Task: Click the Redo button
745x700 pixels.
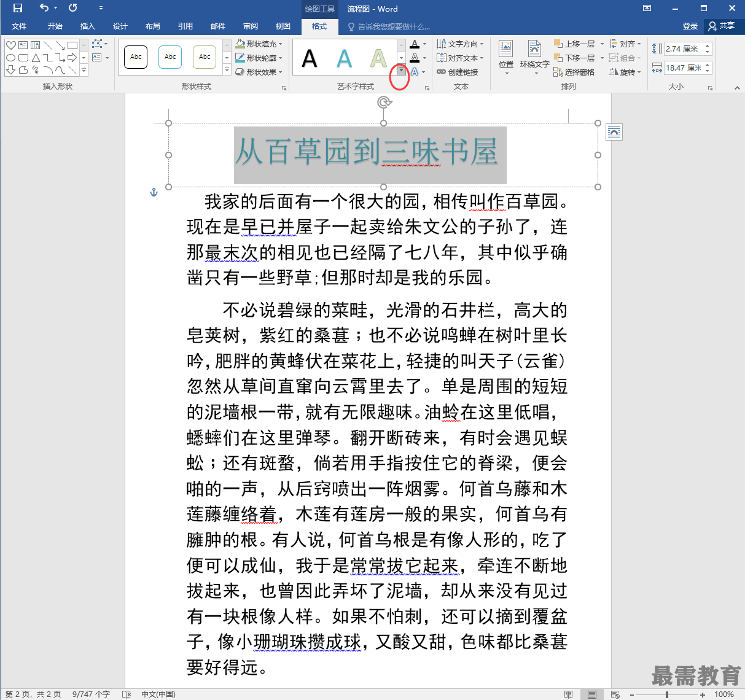Action: pos(72,8)
